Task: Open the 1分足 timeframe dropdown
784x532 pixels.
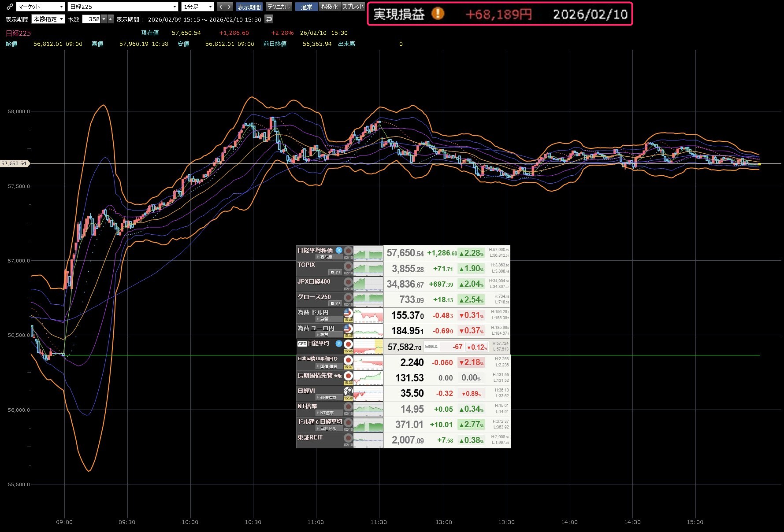Action: 197,7
